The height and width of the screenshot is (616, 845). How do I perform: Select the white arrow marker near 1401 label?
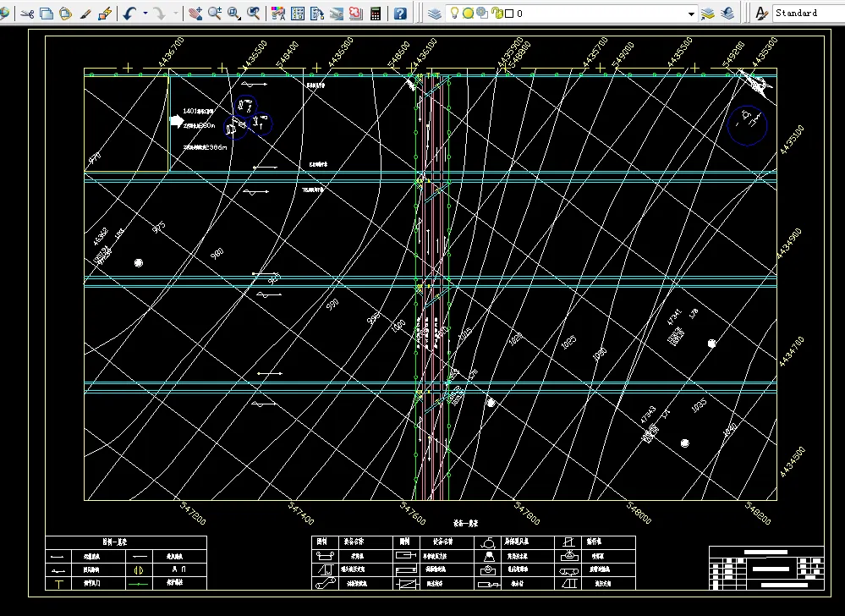point(177,121)
